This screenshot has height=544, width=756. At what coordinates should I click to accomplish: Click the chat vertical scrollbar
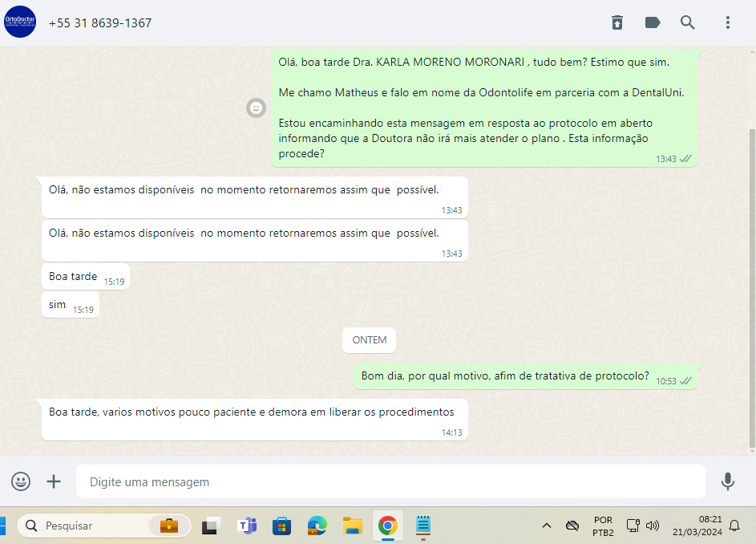click(751, 281)
